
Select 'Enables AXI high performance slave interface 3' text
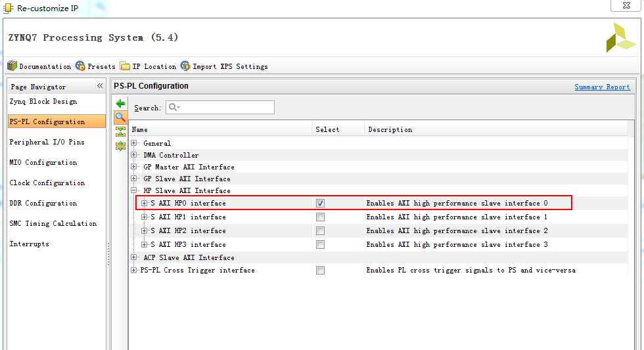[x=457, y=244]
